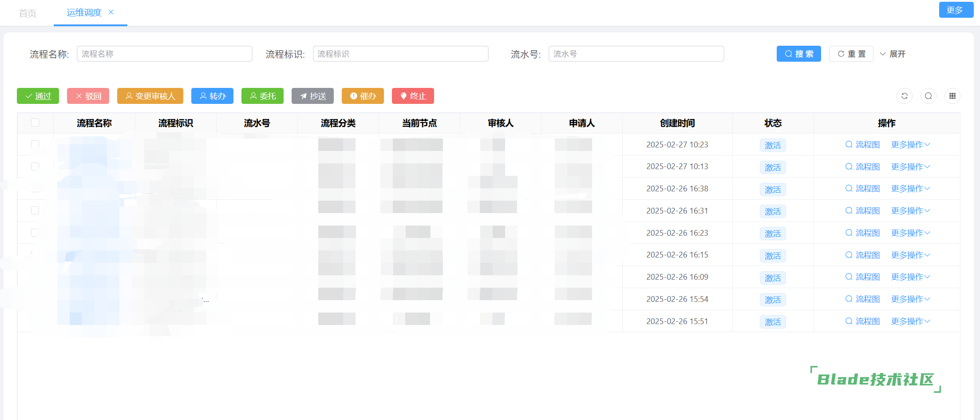View 流程图 for the 2025-02-27 10:23 row
The width and height of the screenshot is (980, 420).
862,144
